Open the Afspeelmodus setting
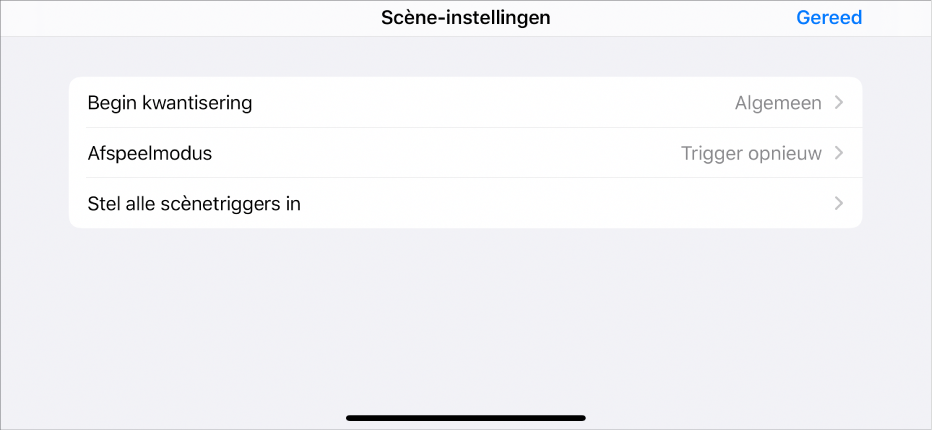 [x=150, y=153]
